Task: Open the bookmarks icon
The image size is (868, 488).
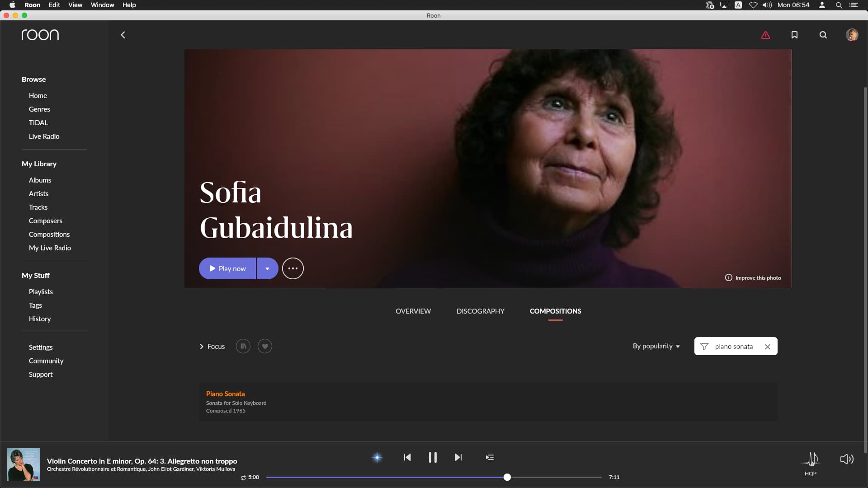Action: point(794,35)
